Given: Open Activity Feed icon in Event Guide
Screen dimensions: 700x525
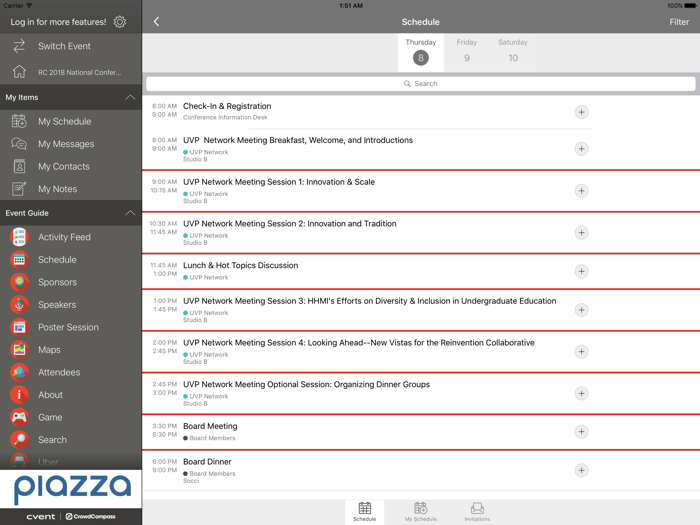Looking at the screenshot, I should [x=19, y=237].
